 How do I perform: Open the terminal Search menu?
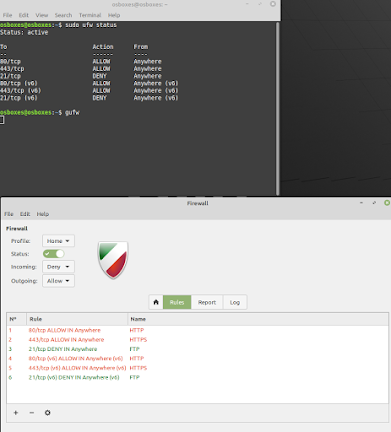(63, 15)
